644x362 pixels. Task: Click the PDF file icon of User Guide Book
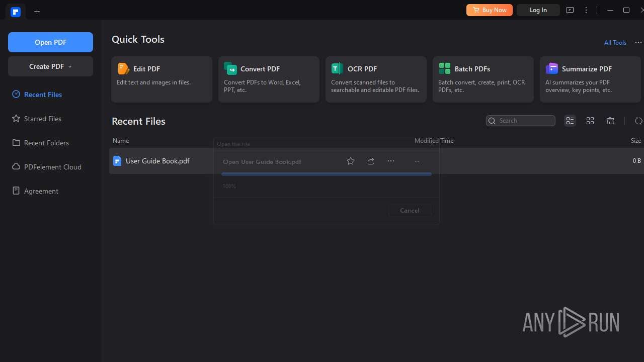(117, 161)
